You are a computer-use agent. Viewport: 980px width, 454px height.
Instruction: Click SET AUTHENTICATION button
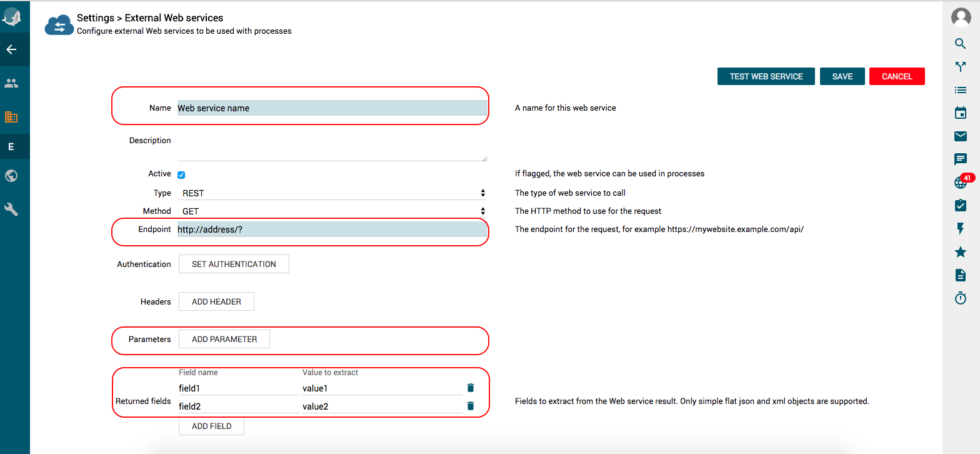234,264
